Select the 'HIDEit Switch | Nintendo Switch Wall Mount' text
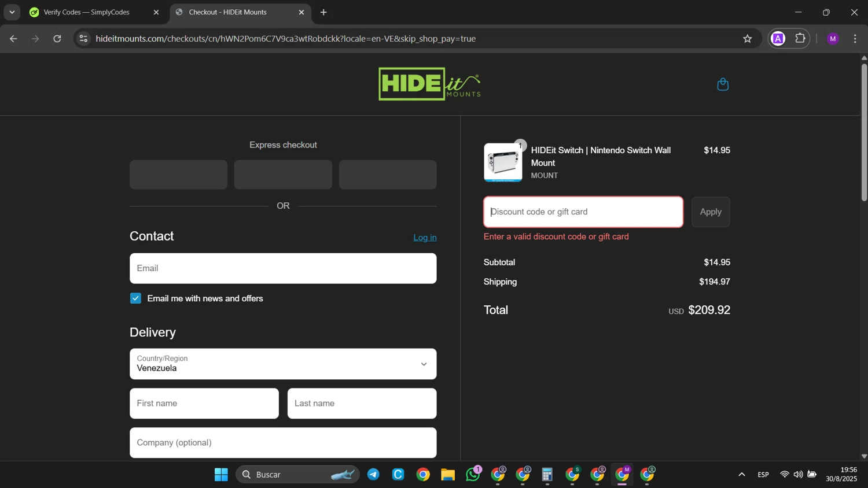 601,157
